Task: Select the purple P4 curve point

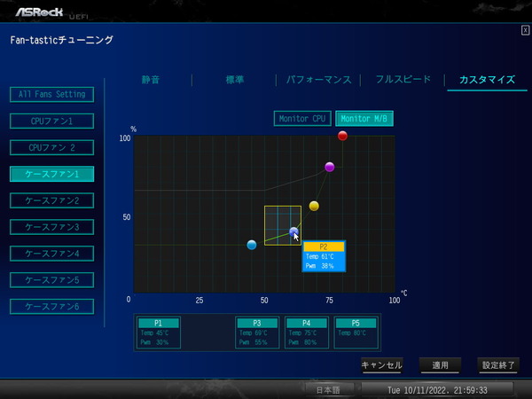Action: coord(330,167)
